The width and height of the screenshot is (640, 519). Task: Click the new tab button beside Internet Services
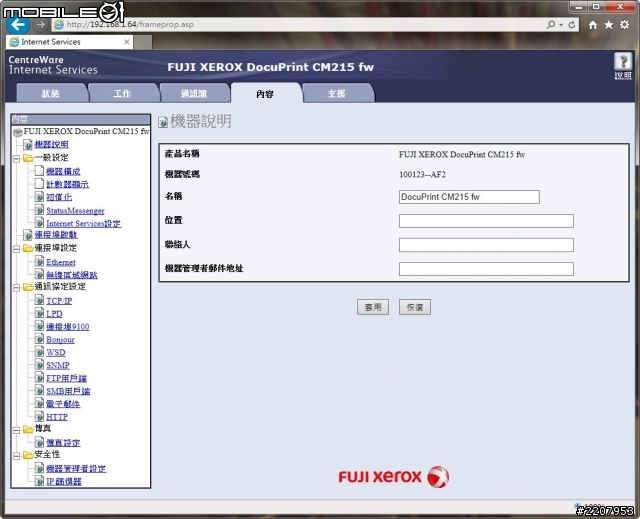coord(143,42)
